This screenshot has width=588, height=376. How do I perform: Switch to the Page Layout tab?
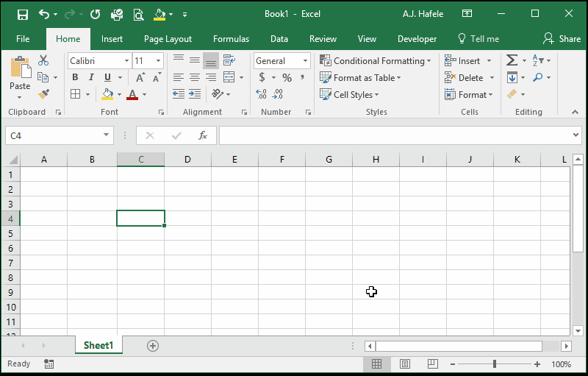(x=168, y=39)
